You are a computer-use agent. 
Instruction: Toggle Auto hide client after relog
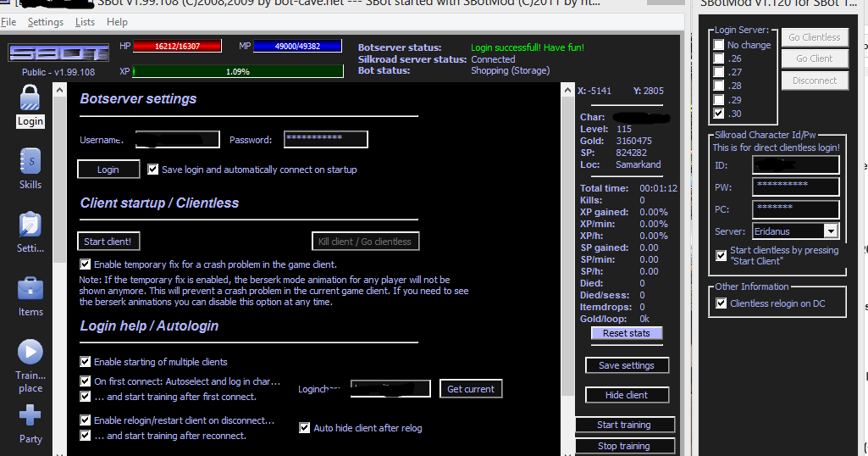[305, 428]
